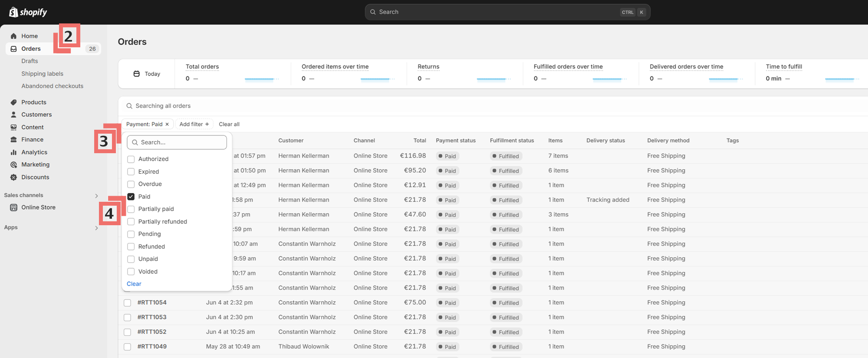Remove the Payment: Paid filter chip
This screenshot has width=868, height=358.
(x=167, y=124)
